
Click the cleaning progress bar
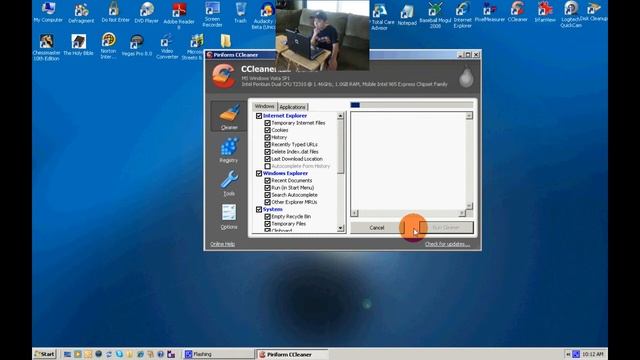coord(411,105)
